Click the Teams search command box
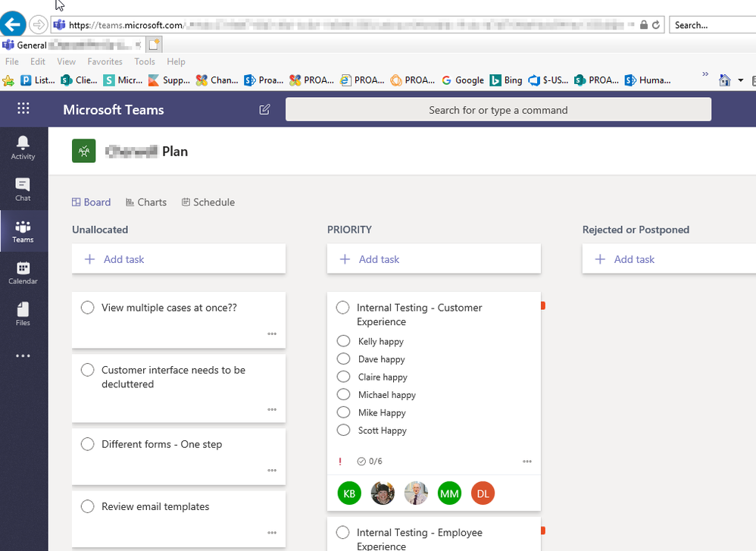 click(x=498, y=110)
